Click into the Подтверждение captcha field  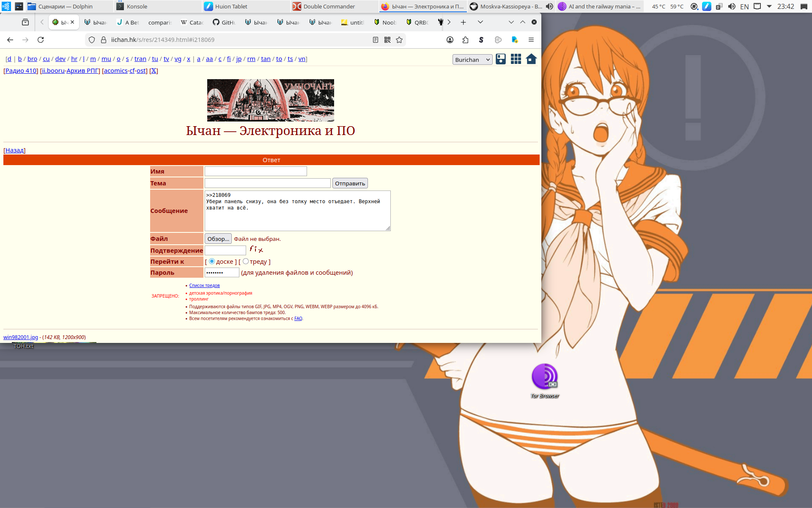pos(225,251)
